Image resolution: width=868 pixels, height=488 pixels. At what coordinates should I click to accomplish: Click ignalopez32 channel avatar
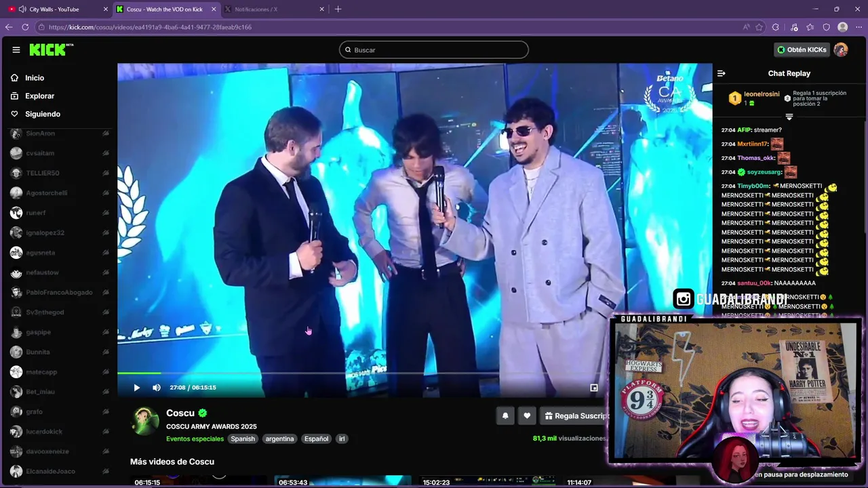16,232
